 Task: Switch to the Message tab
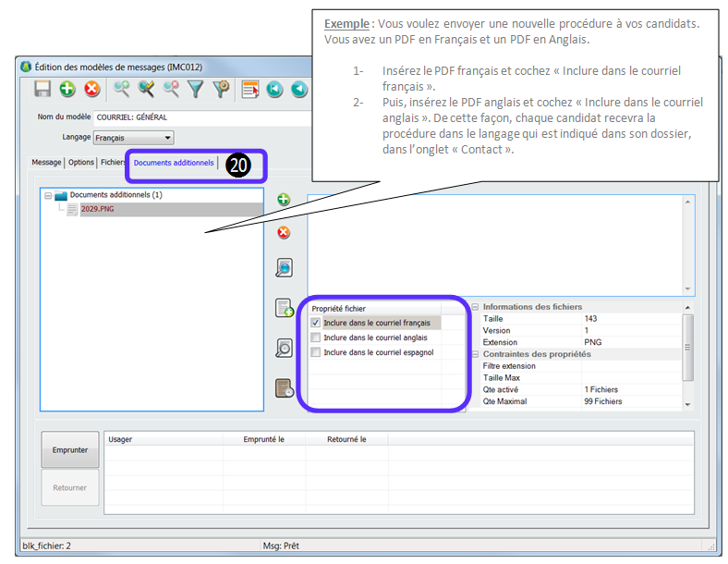point(46,163)
